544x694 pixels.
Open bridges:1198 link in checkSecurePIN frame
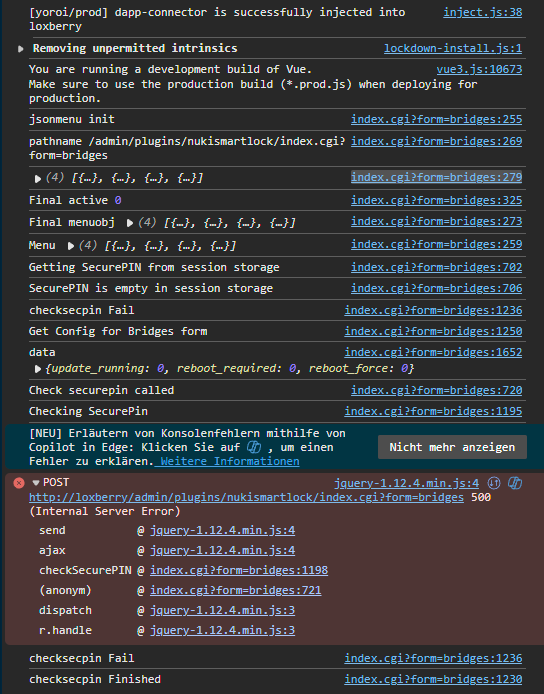point(239,570)
